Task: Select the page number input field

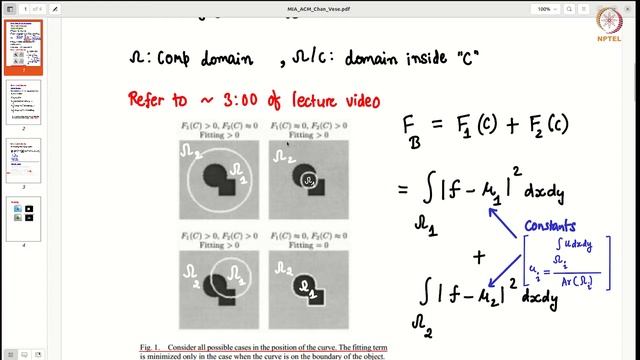Action: (x=25, y=9)
